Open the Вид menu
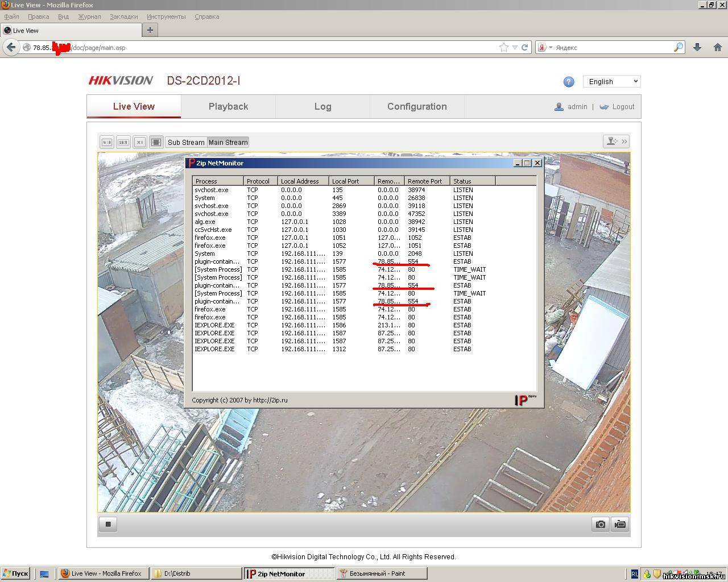The image size is (728, 582). coord(63,16)
